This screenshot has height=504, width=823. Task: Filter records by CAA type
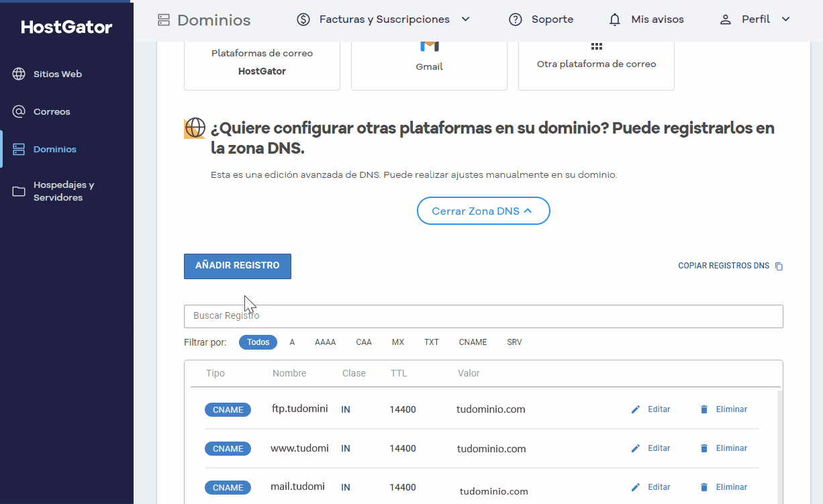pos(364,342)
